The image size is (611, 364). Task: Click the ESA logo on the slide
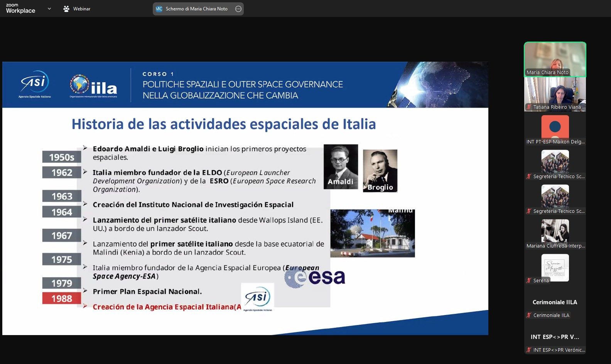pyautogui.click(x=315, y=277)
